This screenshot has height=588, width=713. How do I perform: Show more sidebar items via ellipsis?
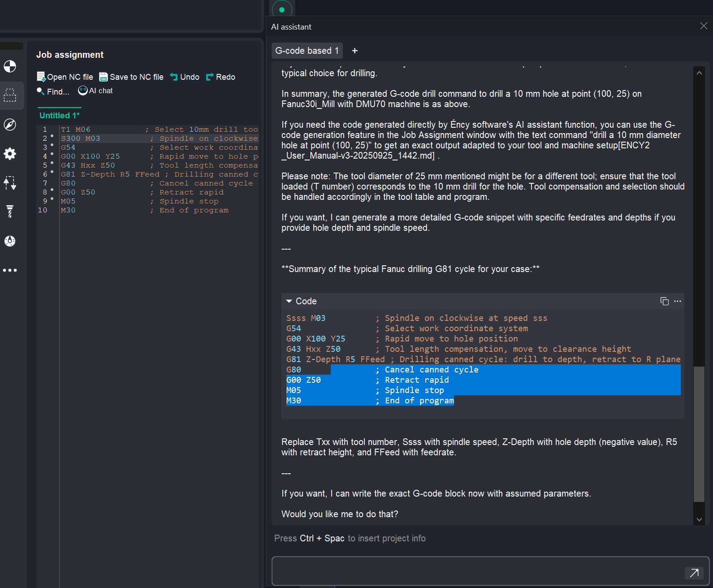(x=10, y=270)
